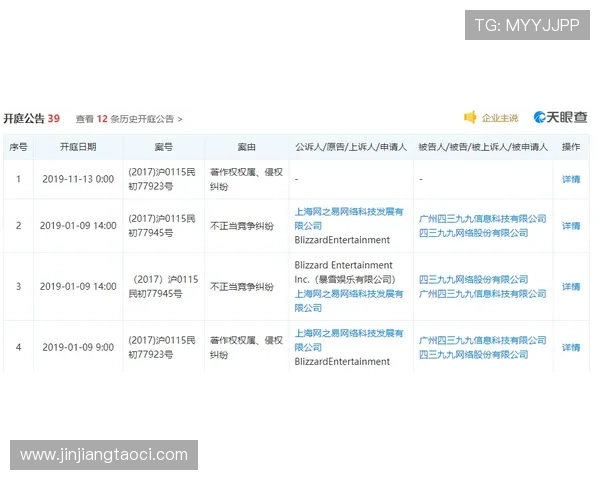The height and width of the screenshot is (480, 600).
Task: Click the 序号 column header
Action: coord(18,147)
